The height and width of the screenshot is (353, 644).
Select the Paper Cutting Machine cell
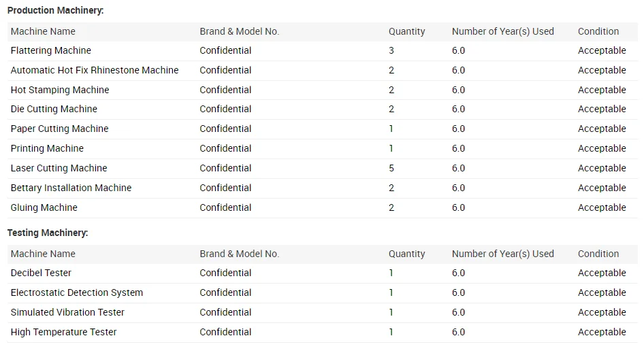[59, 129]
